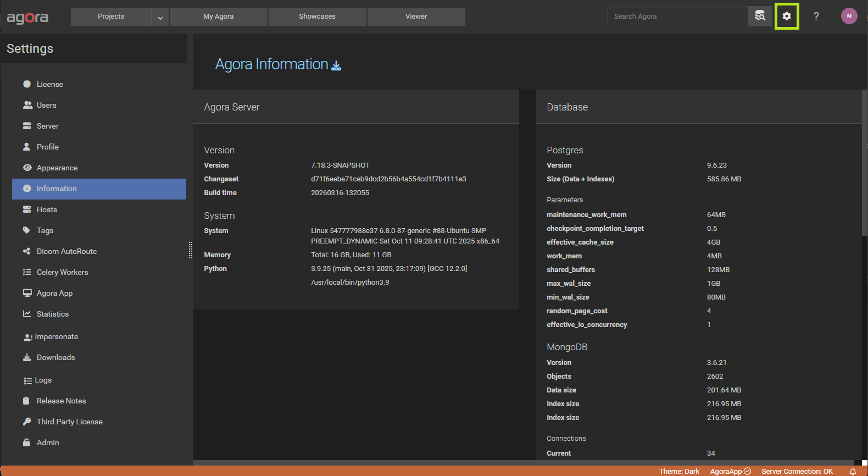Click the sidebar resize handle
Image resolution: width=868 pixels, height=476 pixels.
(190, 250)
